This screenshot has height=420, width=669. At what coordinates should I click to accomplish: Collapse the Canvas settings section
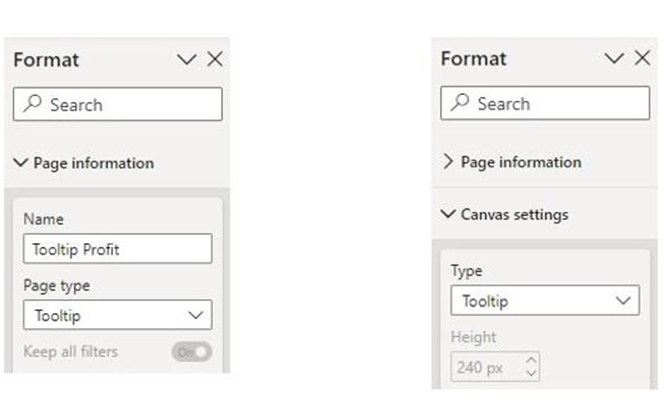[x=448, y=214]
